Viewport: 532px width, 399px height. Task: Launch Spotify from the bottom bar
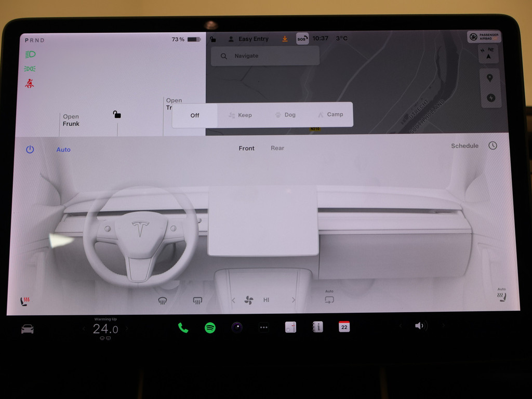(x=210, y=327)
